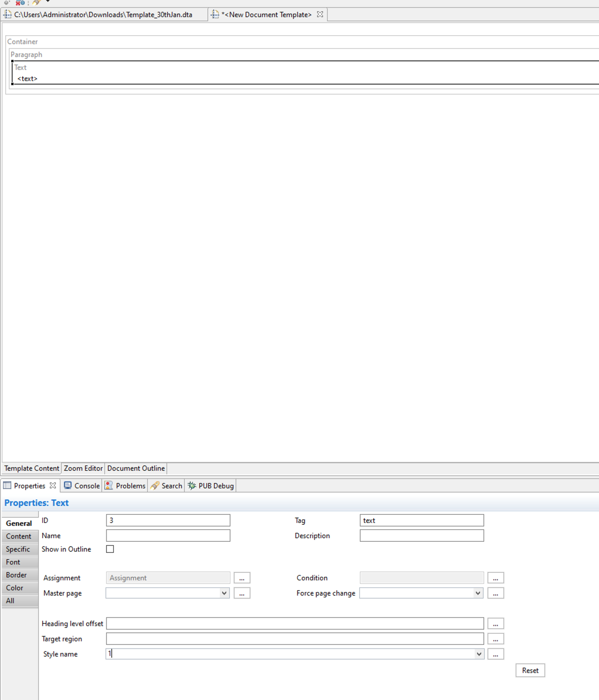Click the Name input field
The height and width of the screenshot is (700, 599).
168,535
